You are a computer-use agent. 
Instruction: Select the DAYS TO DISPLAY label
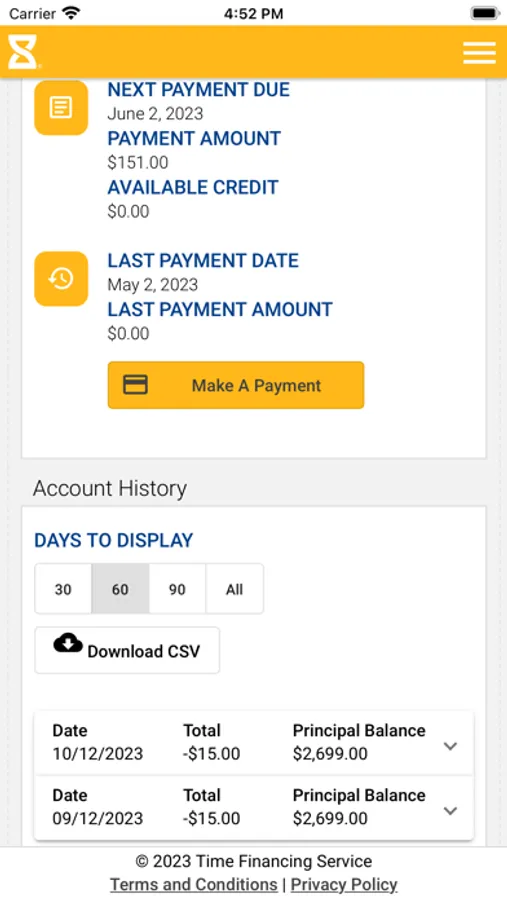[114, 540]
